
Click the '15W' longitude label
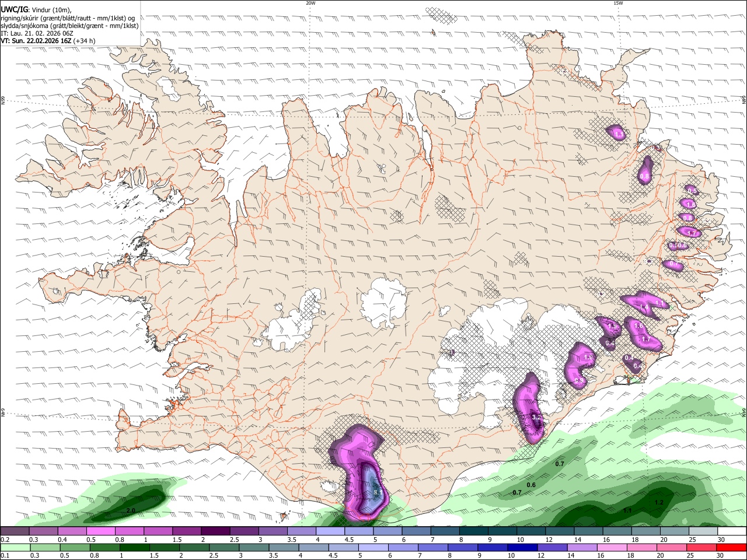coord(618,3)
